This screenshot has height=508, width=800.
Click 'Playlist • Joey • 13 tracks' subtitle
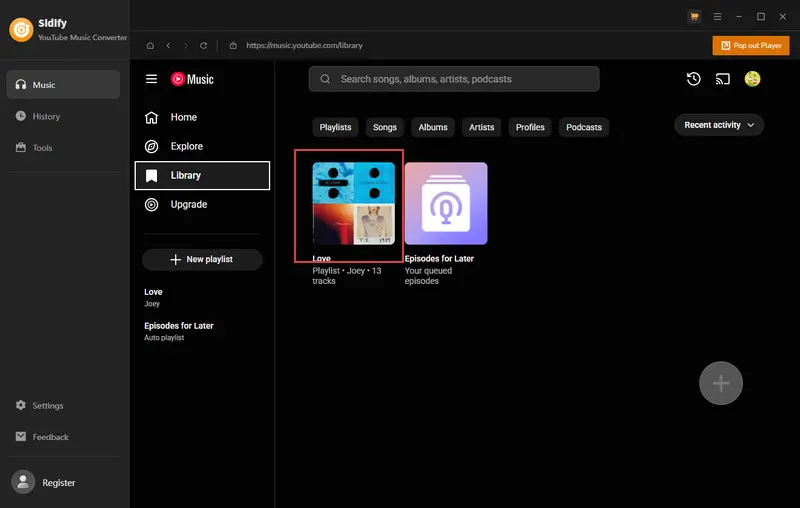click(347, 276)
